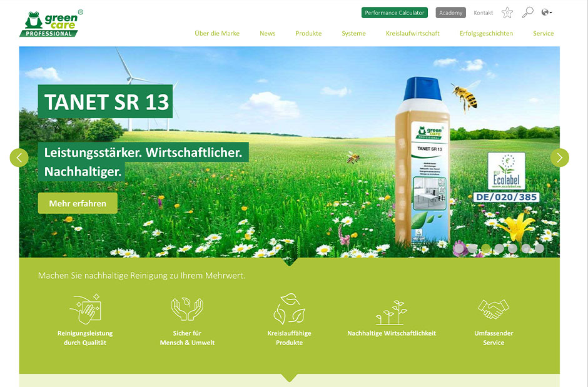Open favorites via the star icon
The width and height of the screenshot is (588, 387).
(507, 13)
